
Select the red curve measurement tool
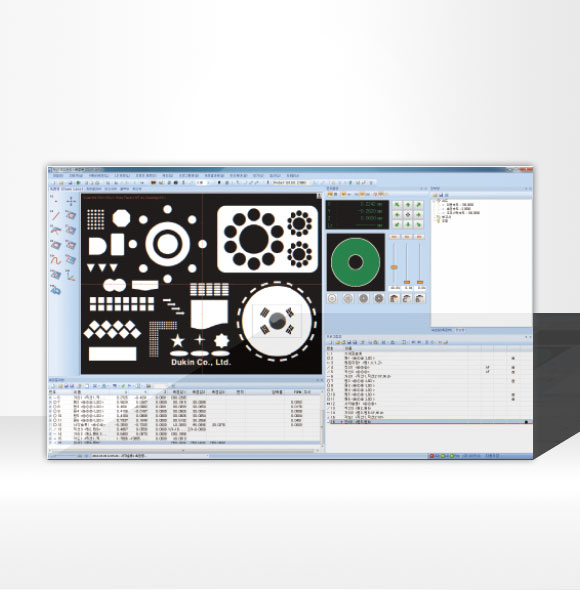(56, 260)
